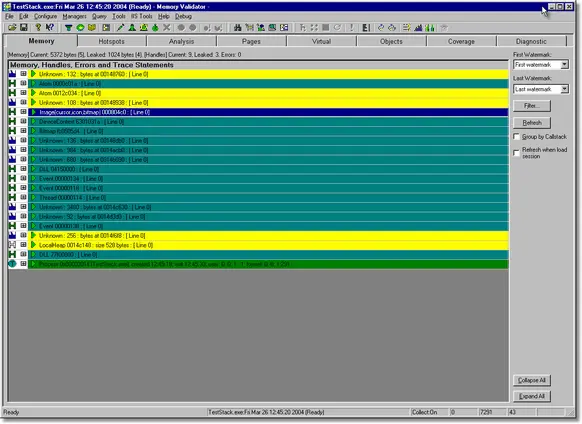582x424 pixels.
Task: Click the arrow-with-question context help icon
Action: point(50,27)
